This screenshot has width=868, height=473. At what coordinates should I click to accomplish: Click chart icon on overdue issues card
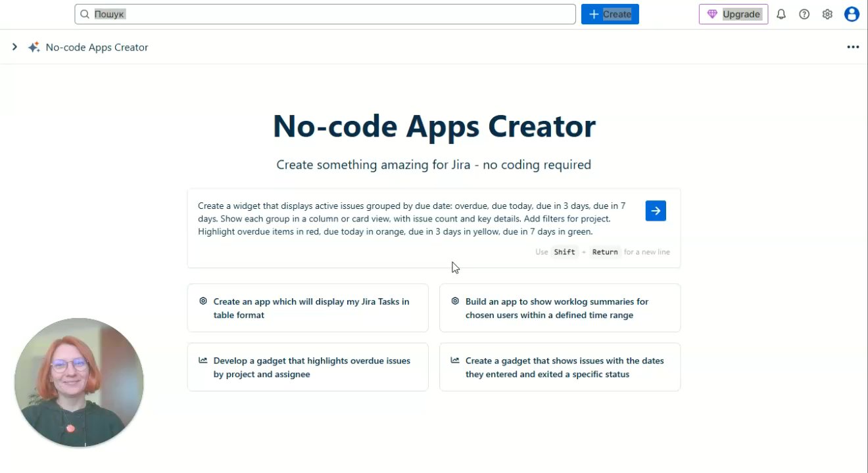click(203, 361)
